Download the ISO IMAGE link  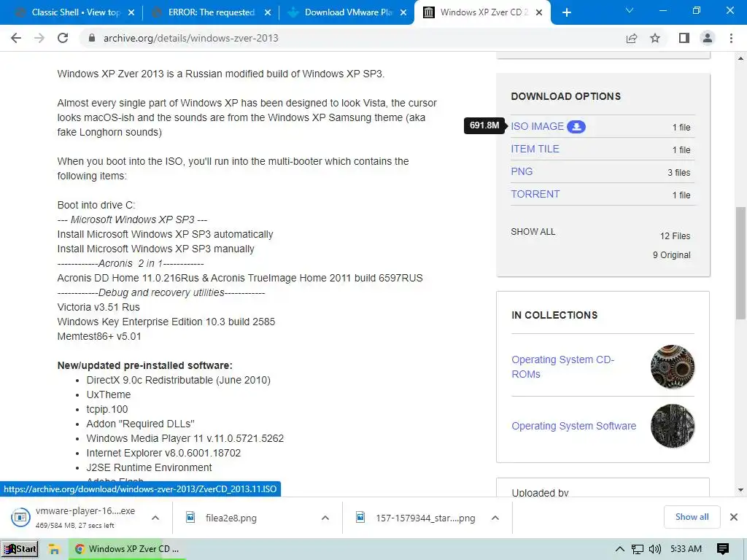(x=537, y=127)
